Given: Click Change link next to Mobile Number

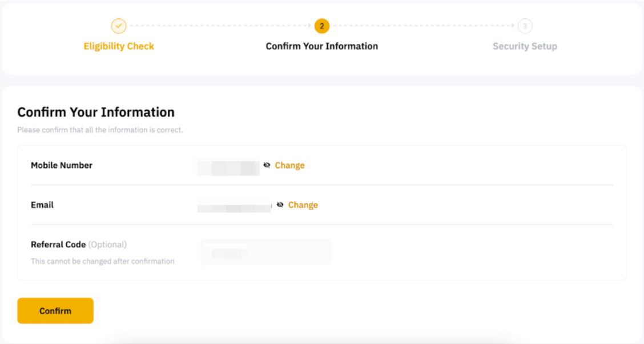Looking at the screenshot, I should click(289, 165).
